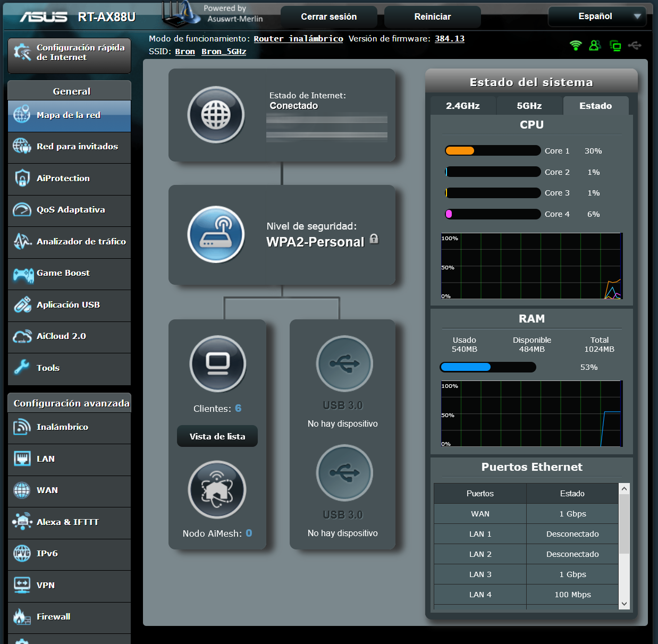Image resolution: width=658 pixels, height=644 pixels.
Task: Open Mapa de la red menu item
Action: pos(70,116)
